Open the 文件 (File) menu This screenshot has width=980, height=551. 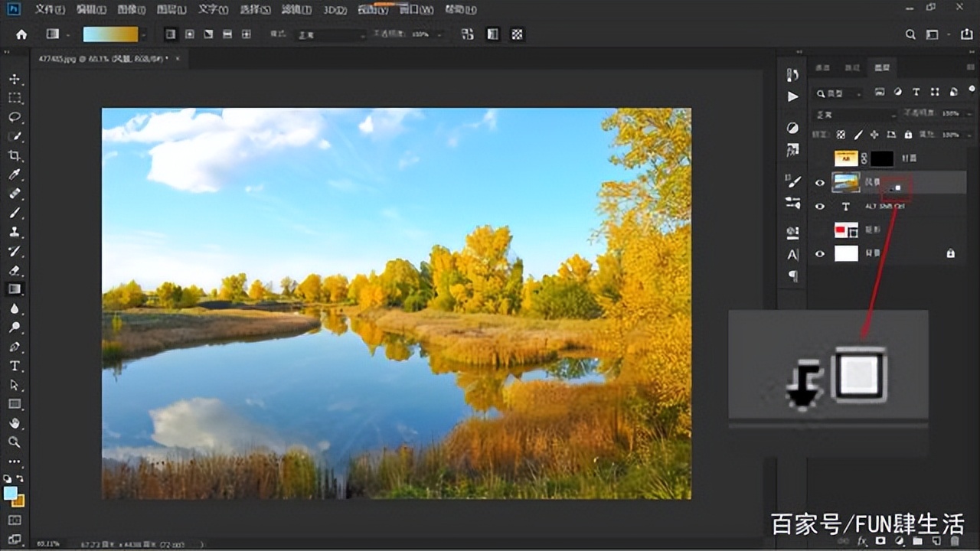[49, 10]
